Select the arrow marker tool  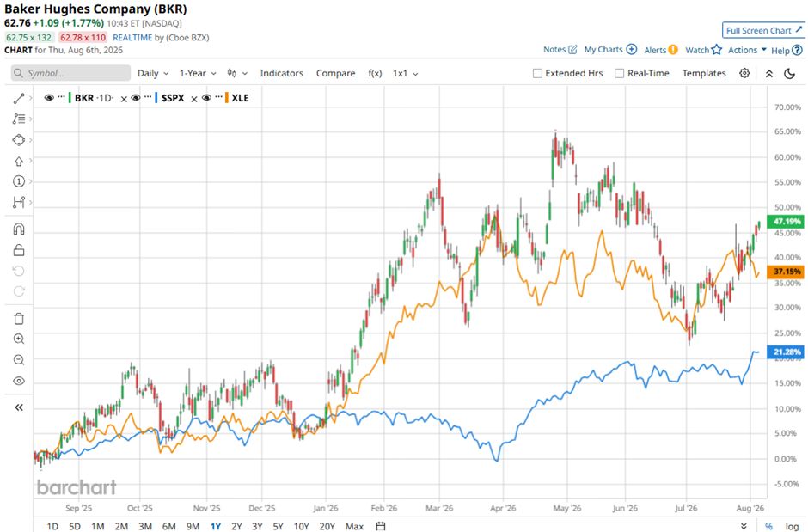click(19, 162)
